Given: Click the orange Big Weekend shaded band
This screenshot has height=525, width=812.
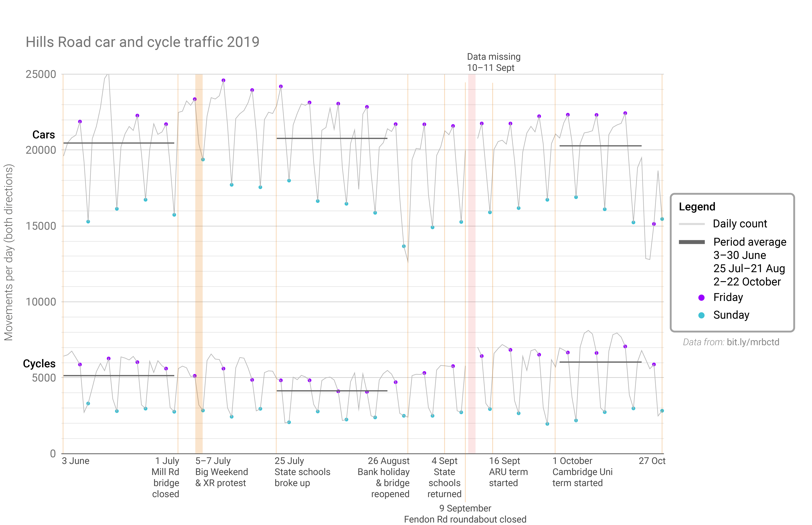Looking at the screenshot, I should 199,264.
